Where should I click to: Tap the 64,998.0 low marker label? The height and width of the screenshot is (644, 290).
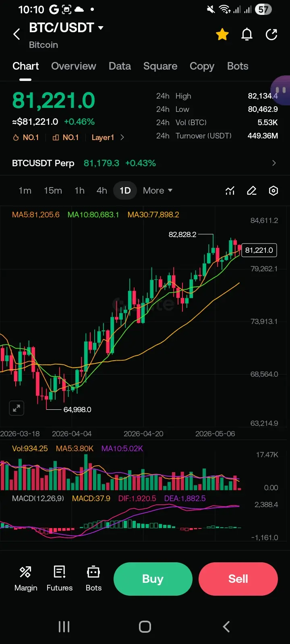[x=77, y=409]
